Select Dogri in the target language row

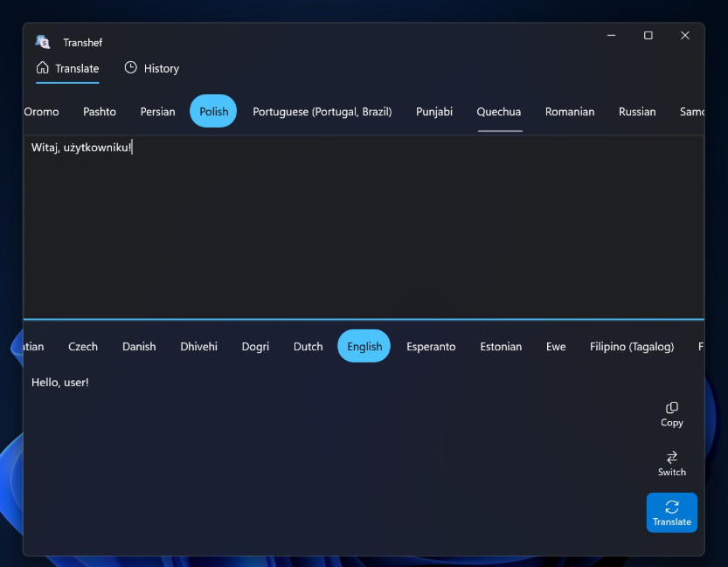pos(255,347)
